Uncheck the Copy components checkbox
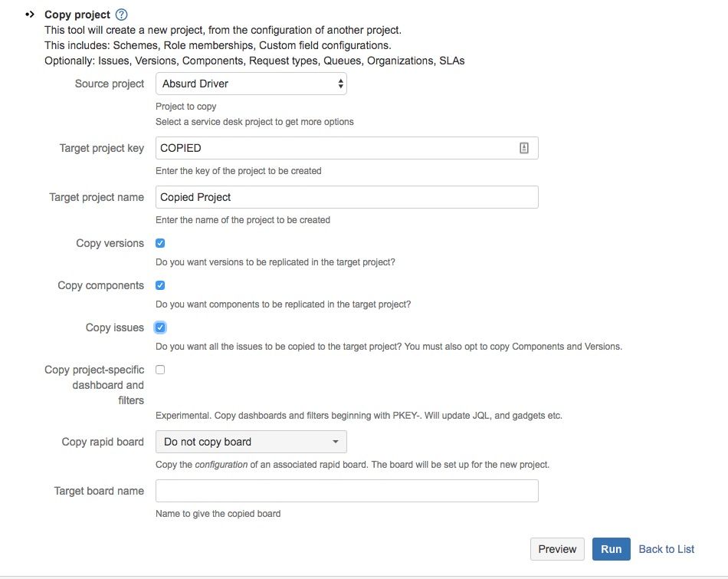728x579 pixels. [160, 285]
